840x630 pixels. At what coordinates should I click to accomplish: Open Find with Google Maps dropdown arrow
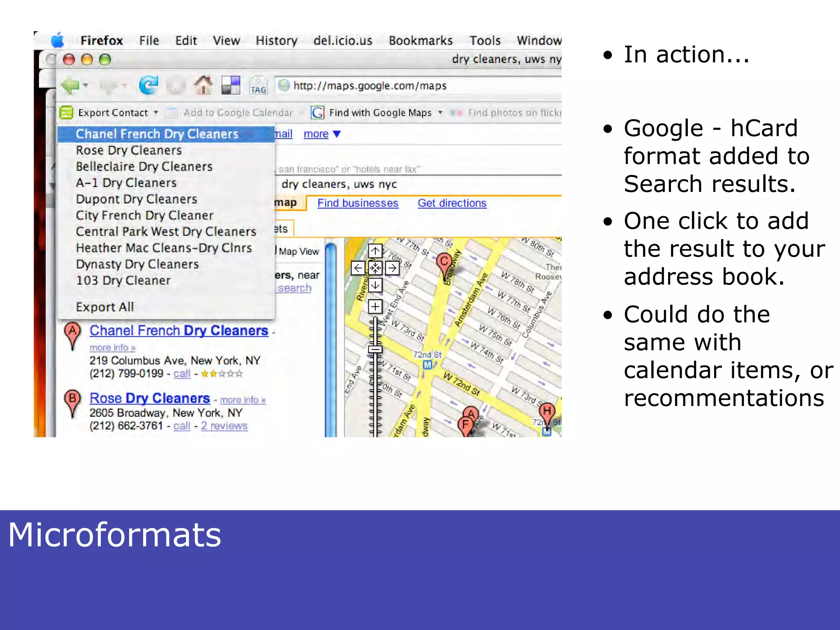pos(441,112)
